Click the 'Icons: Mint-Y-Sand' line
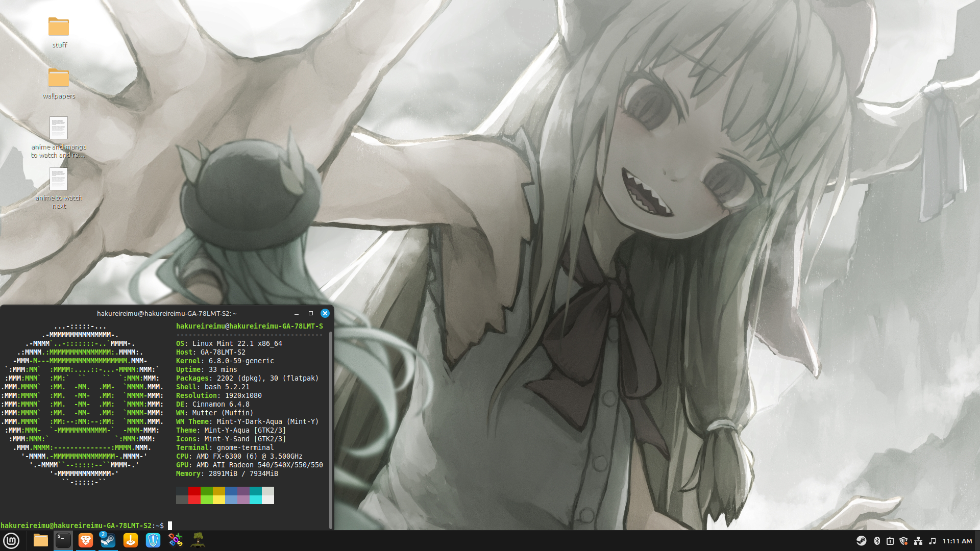The height and width of the screenshot is (551, 980). click(x=231, y=439)
